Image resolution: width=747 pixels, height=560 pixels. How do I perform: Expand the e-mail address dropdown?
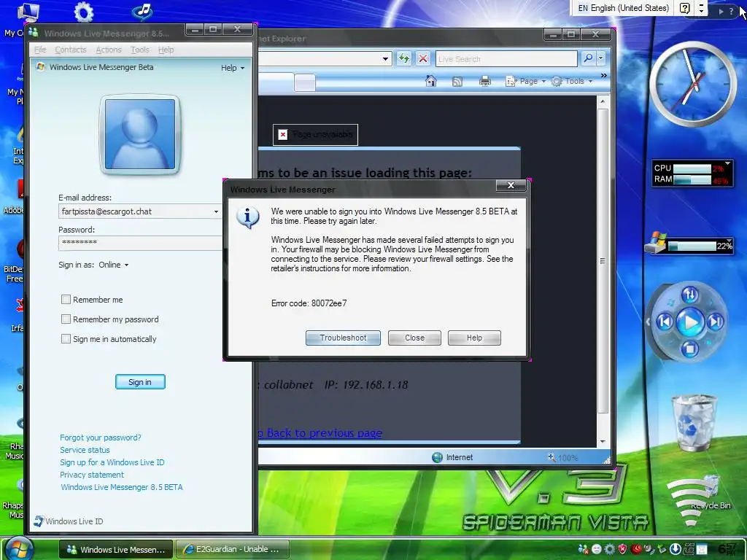[216, 211]
